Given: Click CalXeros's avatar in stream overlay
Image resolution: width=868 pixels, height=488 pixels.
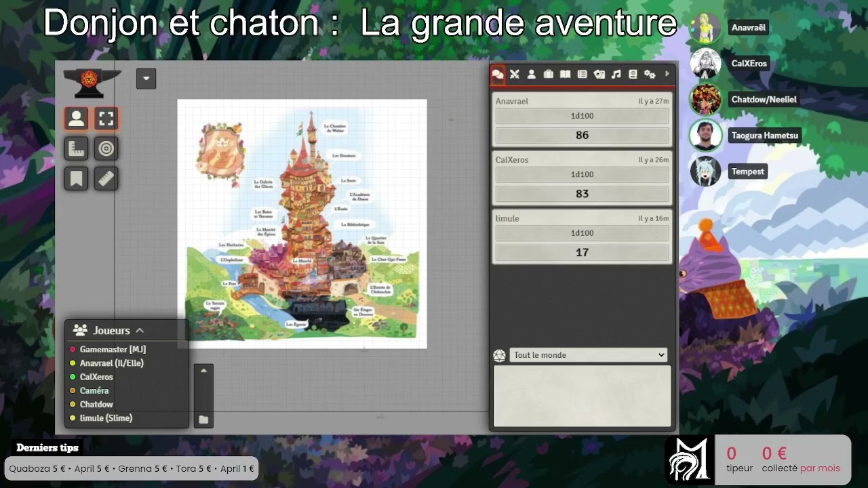Looking at the screenshot, I should point(705,64).
